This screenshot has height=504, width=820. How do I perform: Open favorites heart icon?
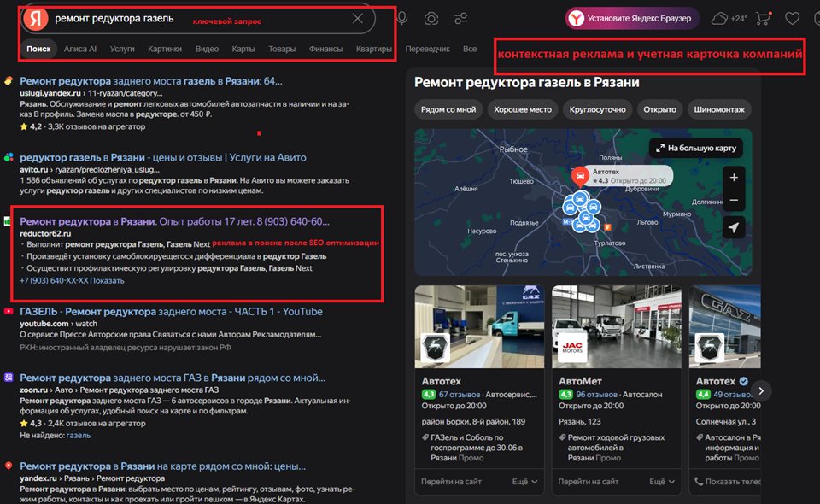pos(793,19)
